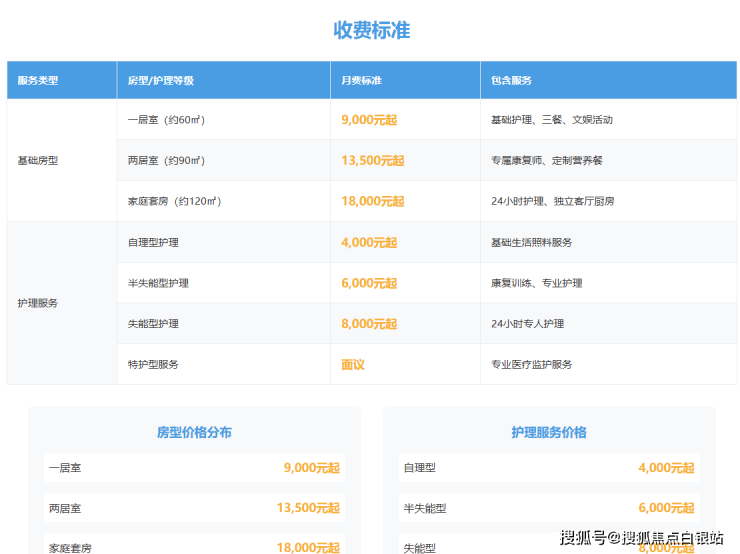Click the 面议 price for 特护型服务

[x=353, y=364]
